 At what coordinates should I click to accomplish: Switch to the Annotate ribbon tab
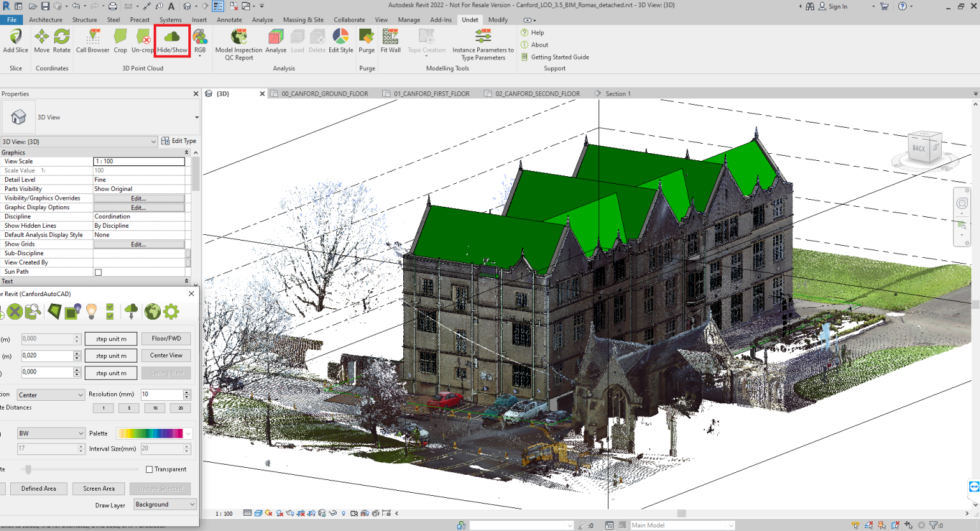(x=229, y=20)
